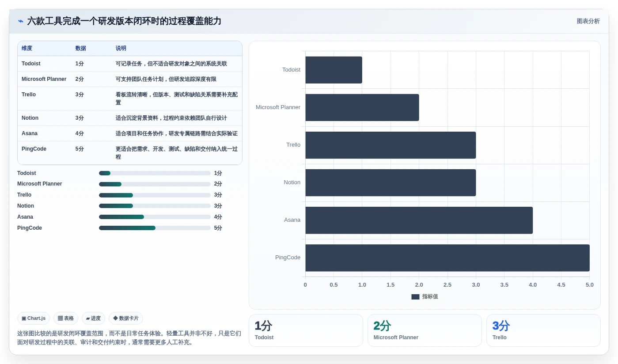Image resolution: width=618 pixels, height=364 pixels.
Task: Click the PingCode cell in the table
Action: pos(34,149)
